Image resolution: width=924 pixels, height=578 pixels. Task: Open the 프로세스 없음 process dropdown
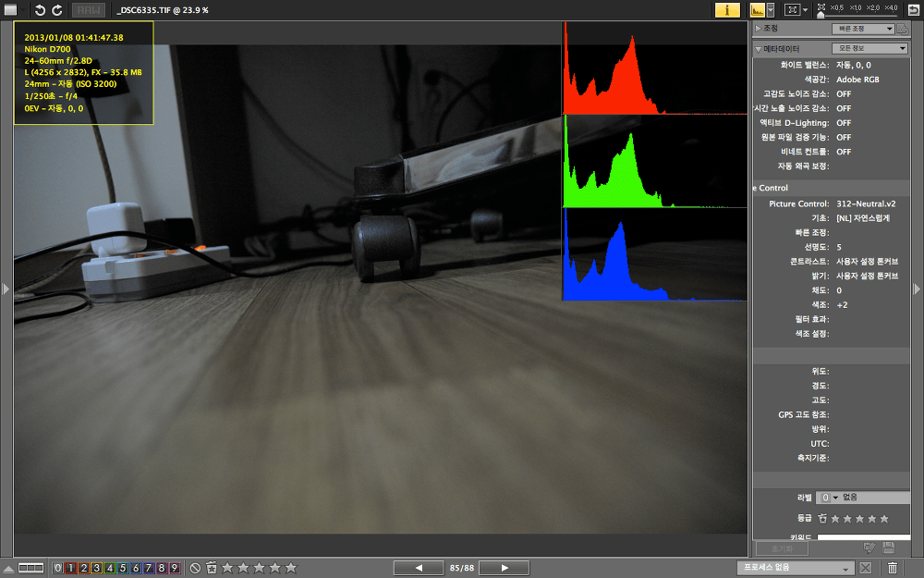(x=796, y=568)
